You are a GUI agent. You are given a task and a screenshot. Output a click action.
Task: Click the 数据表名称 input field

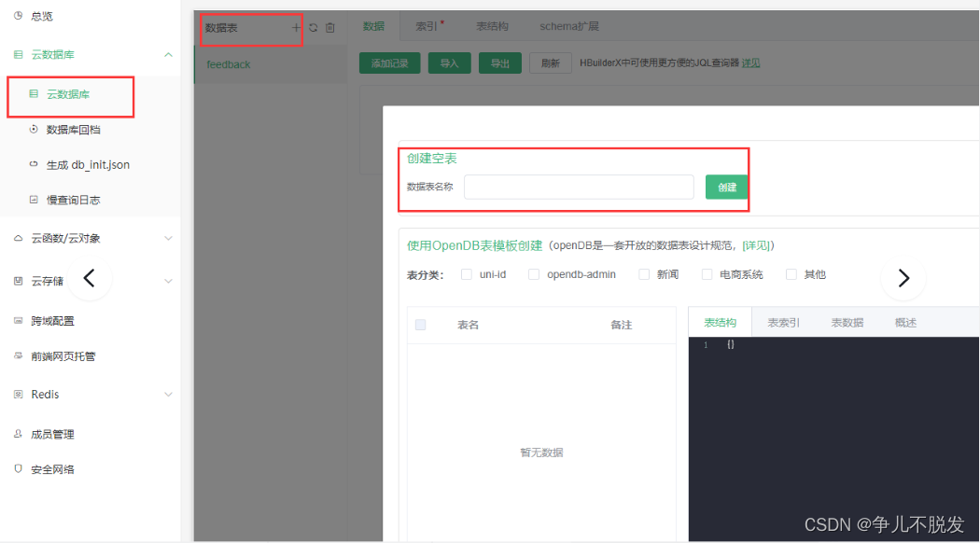pyautogui.click(x=578, y=187)
